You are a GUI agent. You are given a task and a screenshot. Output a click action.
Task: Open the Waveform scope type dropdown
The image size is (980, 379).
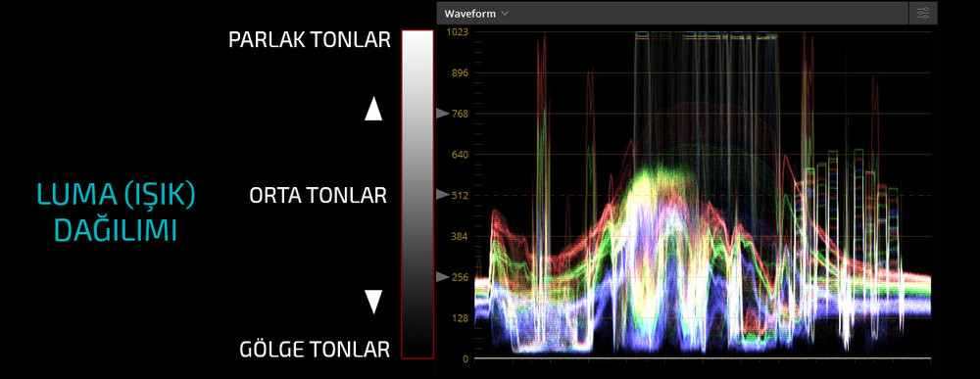coord(476,13)
